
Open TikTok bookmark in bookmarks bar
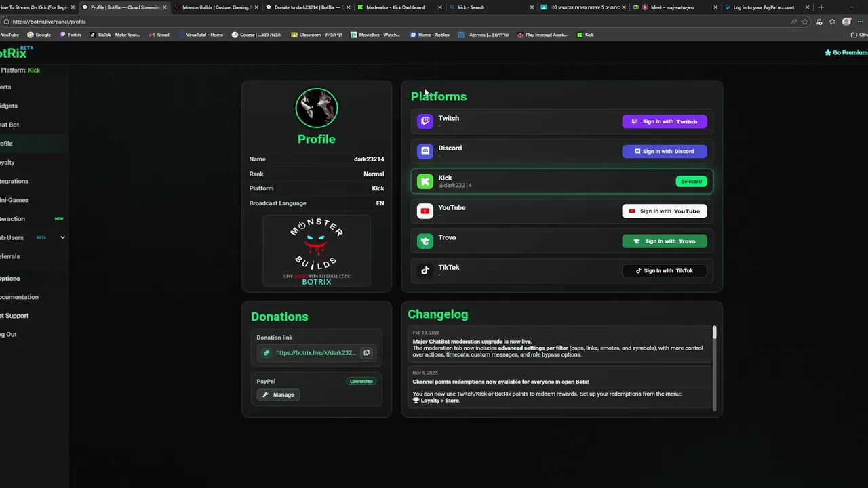click(115, 35)
